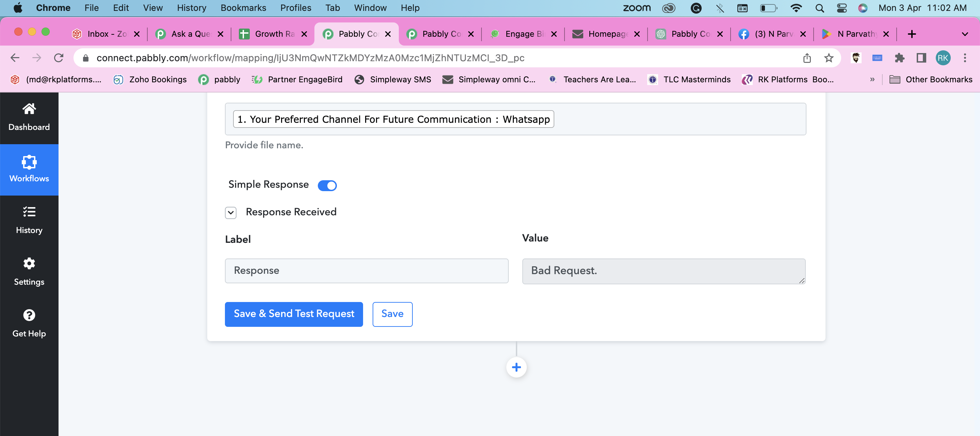Open the TLC Masterminds bookmark

coord(689,80)
